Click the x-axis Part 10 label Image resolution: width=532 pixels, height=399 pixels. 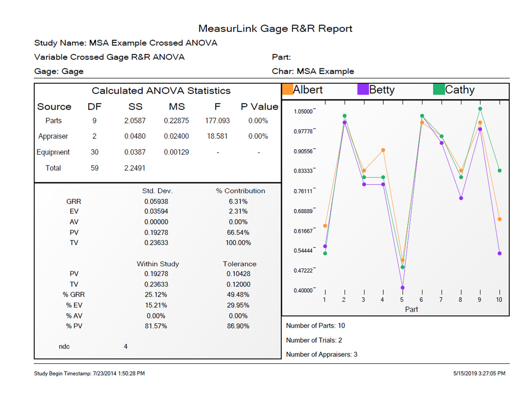[x=499, y=300]
